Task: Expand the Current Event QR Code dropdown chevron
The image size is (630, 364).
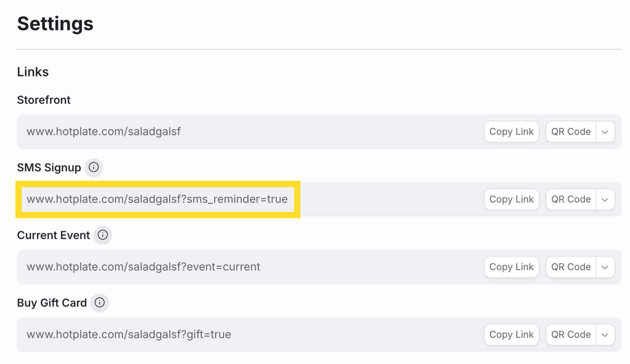Action: coord(605,267)
